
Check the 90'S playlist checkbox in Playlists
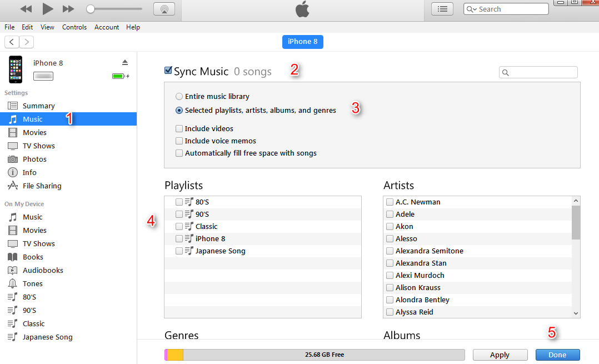(179, 215)
